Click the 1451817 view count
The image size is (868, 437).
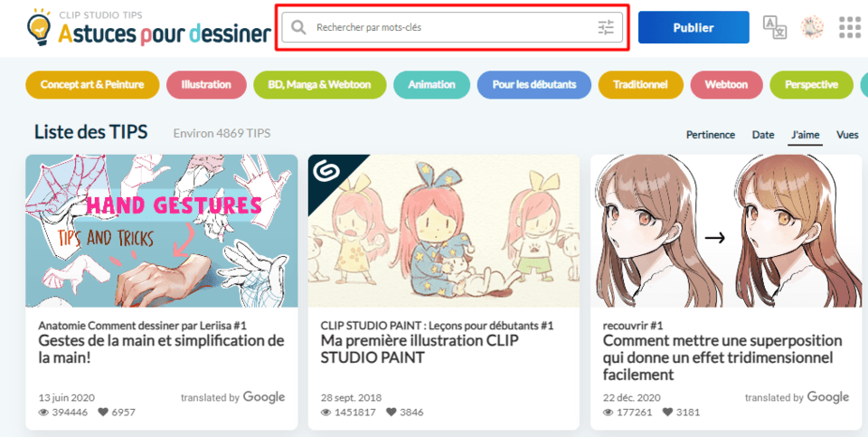tap(354, 412)
